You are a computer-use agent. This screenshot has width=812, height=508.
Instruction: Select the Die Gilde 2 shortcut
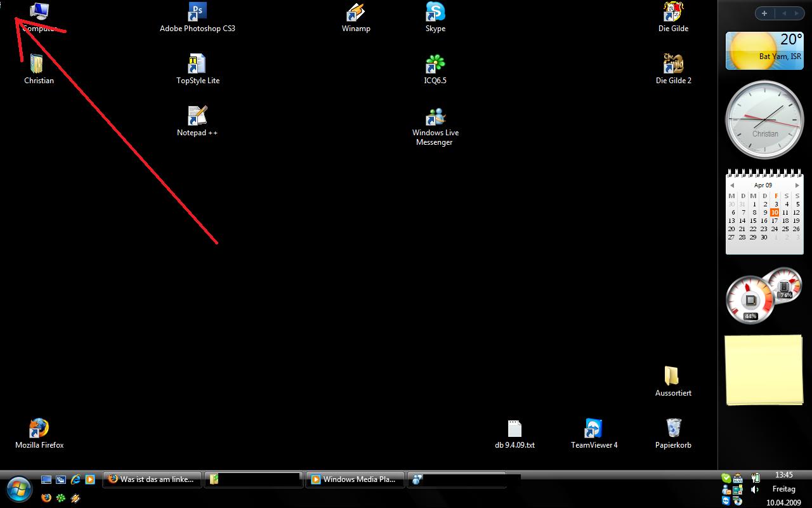[x=673, y=69]
